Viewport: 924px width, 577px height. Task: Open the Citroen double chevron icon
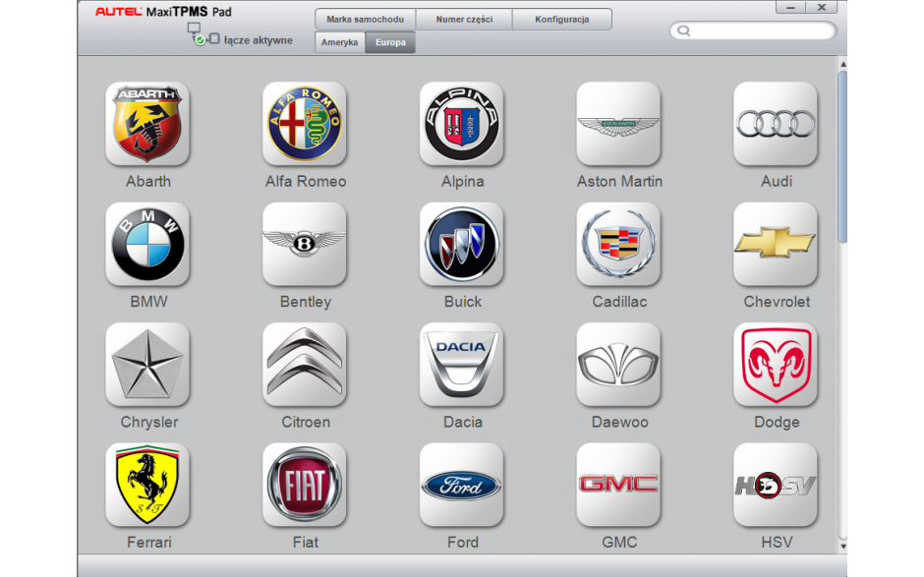304,365
